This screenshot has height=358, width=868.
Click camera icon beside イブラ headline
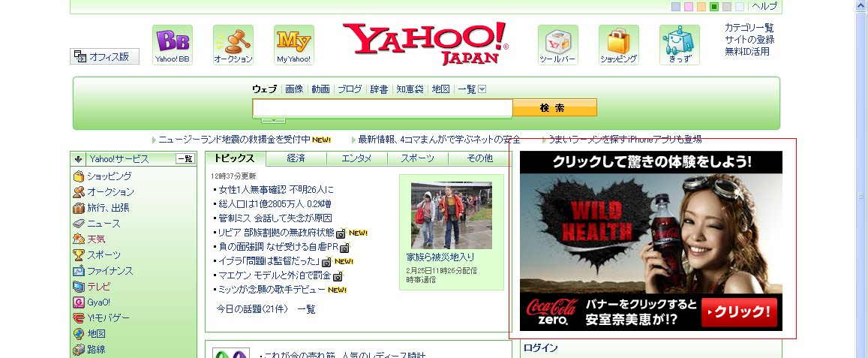326,262
